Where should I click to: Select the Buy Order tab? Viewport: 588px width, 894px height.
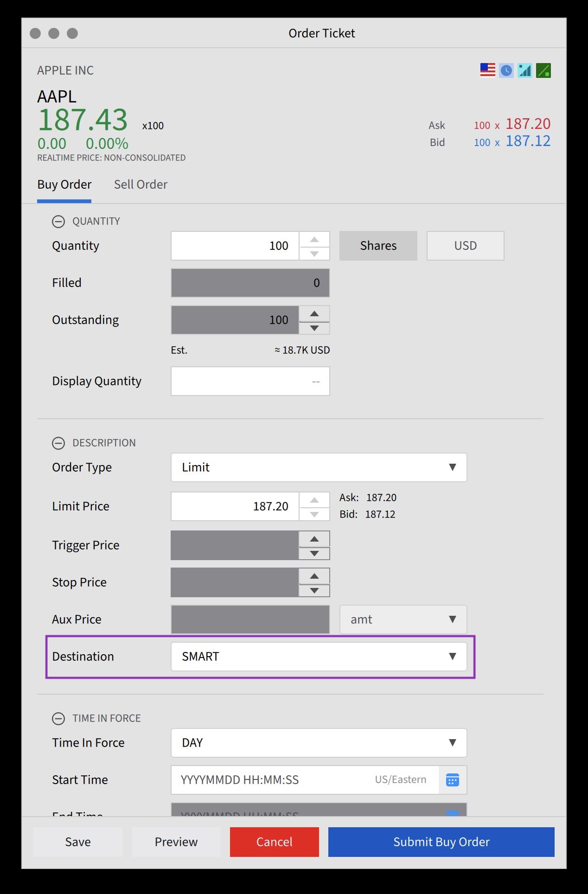click(64, 185)
